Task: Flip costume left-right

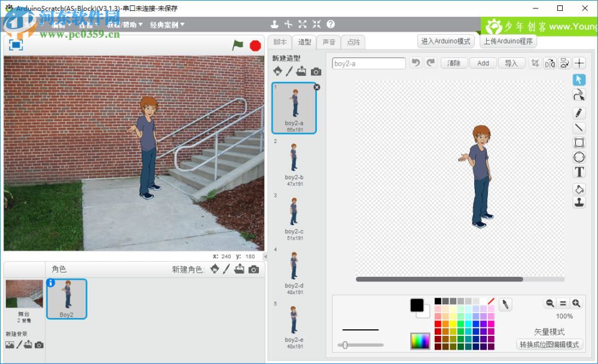Action: tap(550, 63)
